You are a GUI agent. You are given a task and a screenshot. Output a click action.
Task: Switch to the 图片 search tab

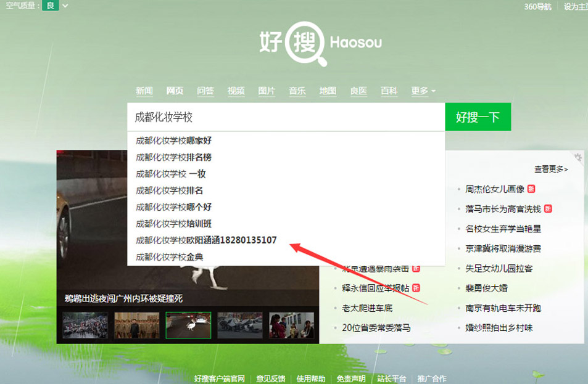coord(267,91)
